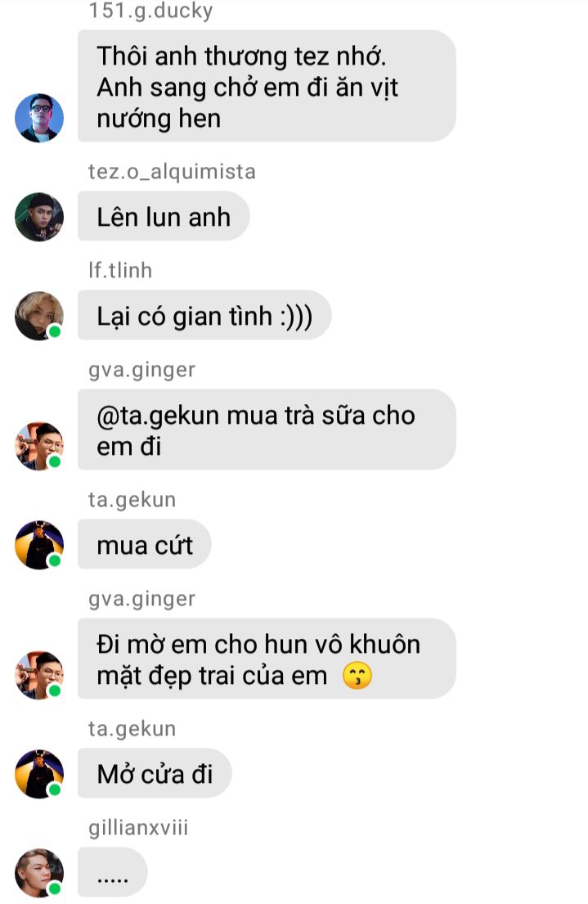This screenshot has height=904, width=588.
Task: Click the kissing face emoji
Action: pyautogui.click(x=357, y=676)
